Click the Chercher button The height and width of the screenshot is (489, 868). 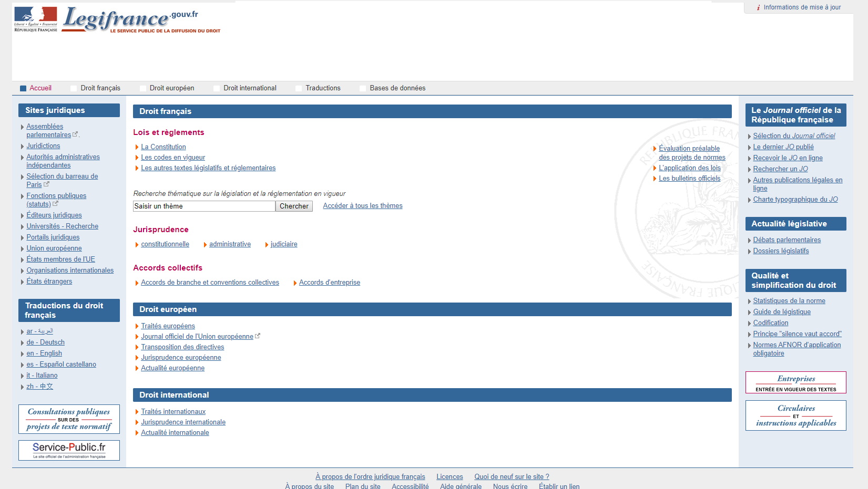[x=294, y=206]
